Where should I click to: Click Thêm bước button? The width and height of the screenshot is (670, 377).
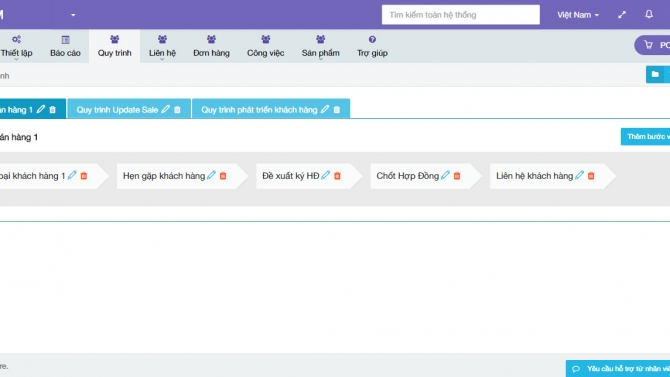pyautogui.click(x=645, y=136)
